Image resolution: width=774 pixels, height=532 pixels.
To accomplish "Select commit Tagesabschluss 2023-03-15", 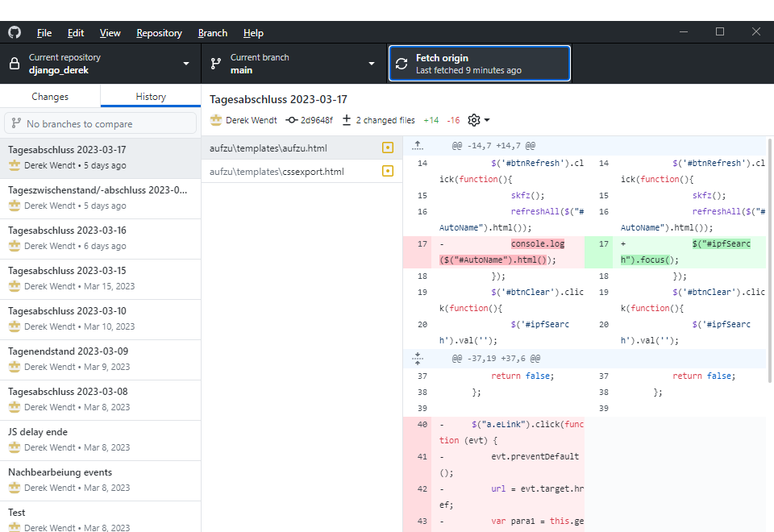I will pos(100,280).
